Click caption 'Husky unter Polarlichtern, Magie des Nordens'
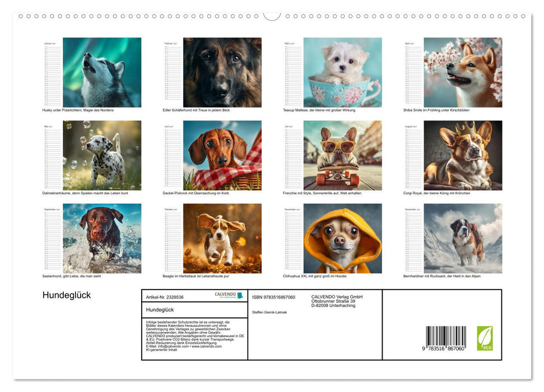 (78, 110)
